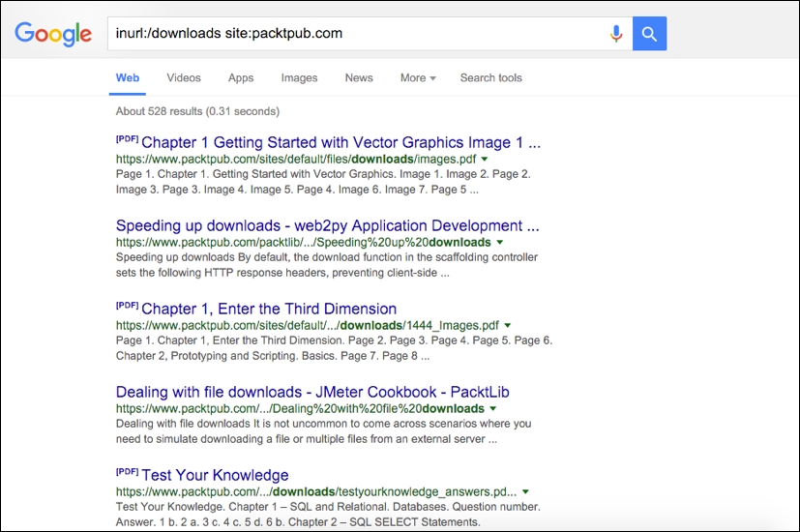Click snippet 'Image 3. Page 3. Image 4'
800x532 pixels.
point(297,190)
